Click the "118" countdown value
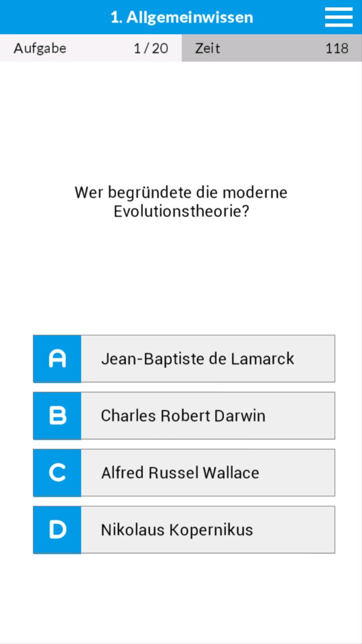Image resolution: width=362 pixels, height=644 pixels. (x=337, y=48)
